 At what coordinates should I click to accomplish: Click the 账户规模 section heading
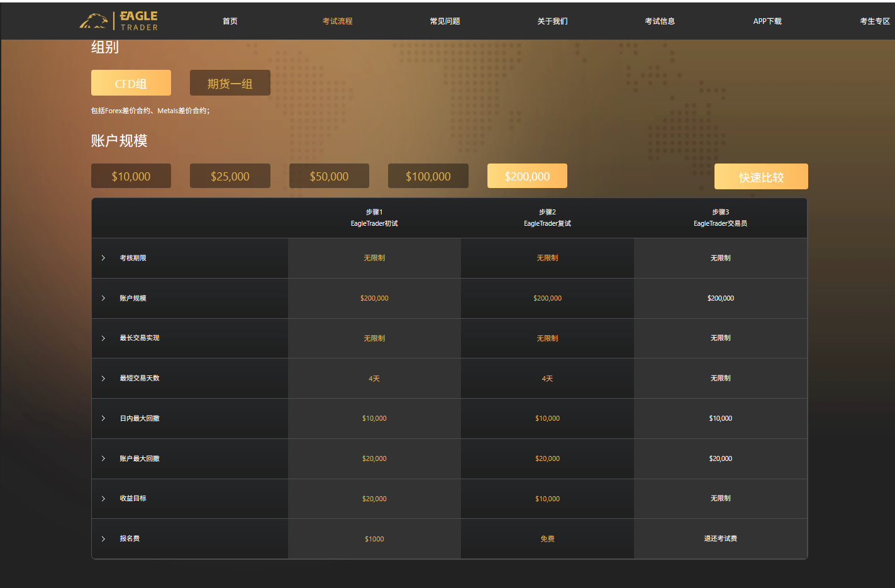(x=119, y=141)
